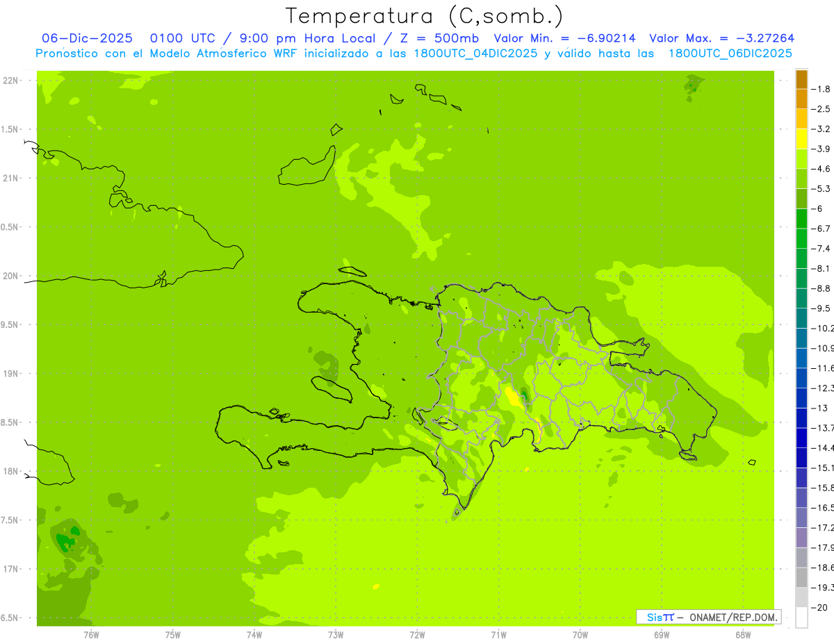Viewport: 834px width, 644px height.
Task: Click the '-20' colorbar value
Action: pyautogui.click(x=820, y=608)
